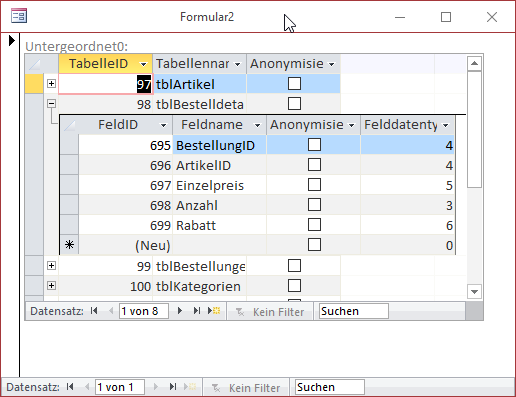The width and height of the screenshot is (516, 397).
Task: Open TabelleID column filter dropdown
Action: pyautogui.click(x=144, y=64)
